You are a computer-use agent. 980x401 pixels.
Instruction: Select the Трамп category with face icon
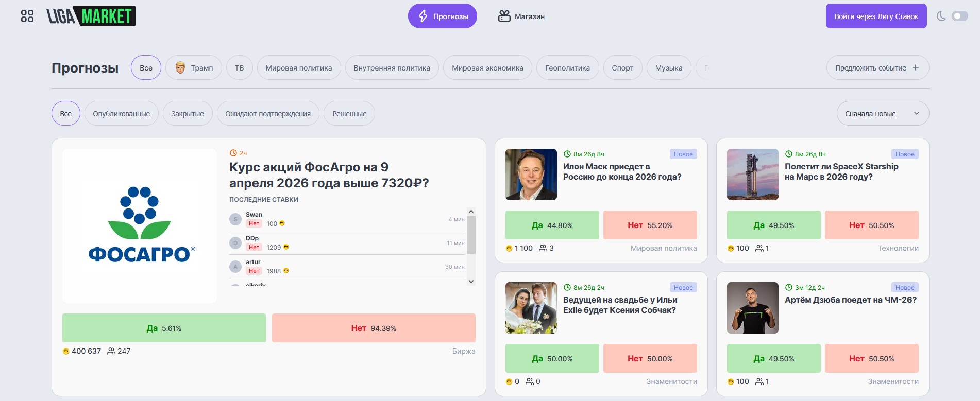click(x=194, y=67)
